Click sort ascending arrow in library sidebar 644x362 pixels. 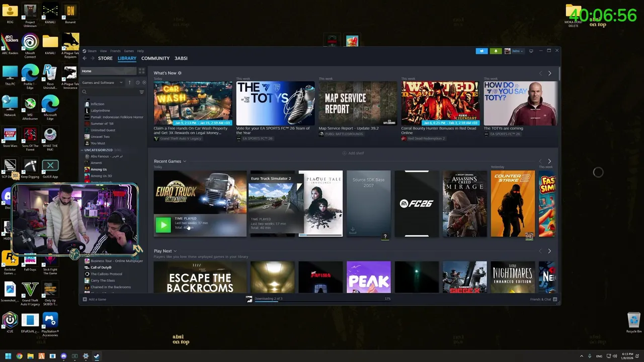point(129,82)
